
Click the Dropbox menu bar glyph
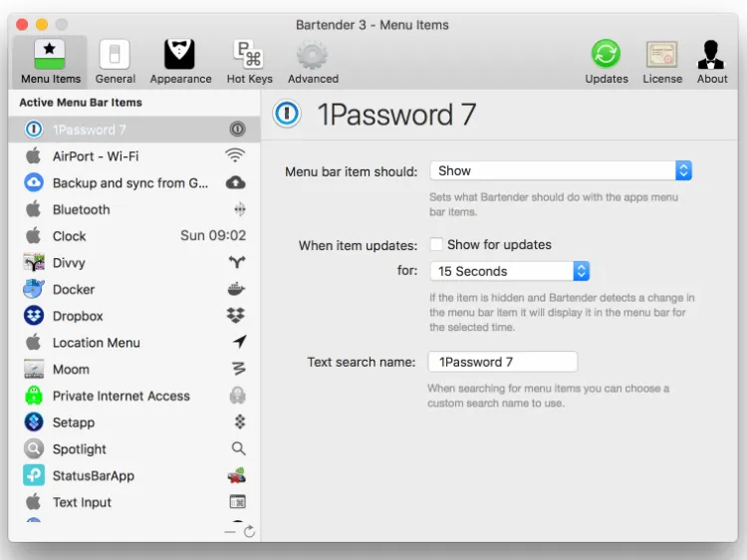click(236, 315)
